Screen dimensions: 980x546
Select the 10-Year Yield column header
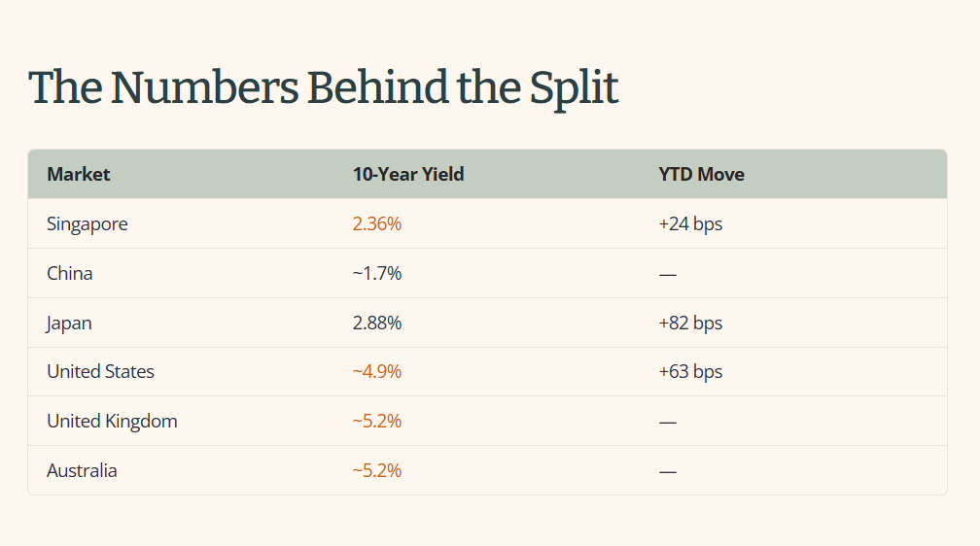click(x=408, y=174)
